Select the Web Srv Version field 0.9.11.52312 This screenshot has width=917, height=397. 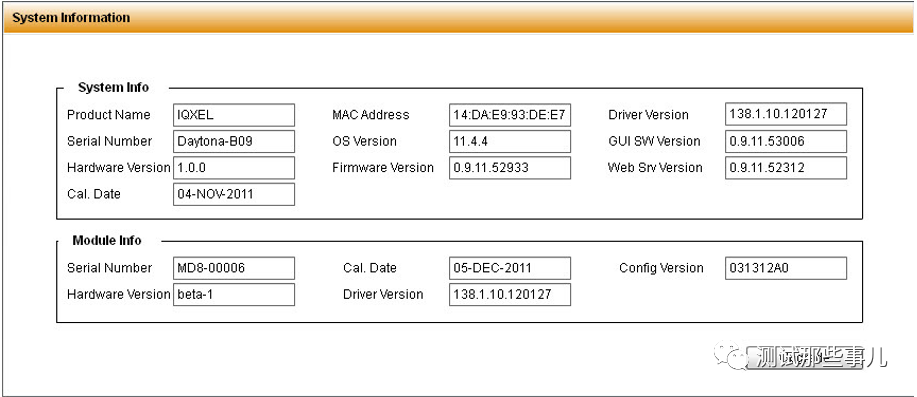coord(786,168)
